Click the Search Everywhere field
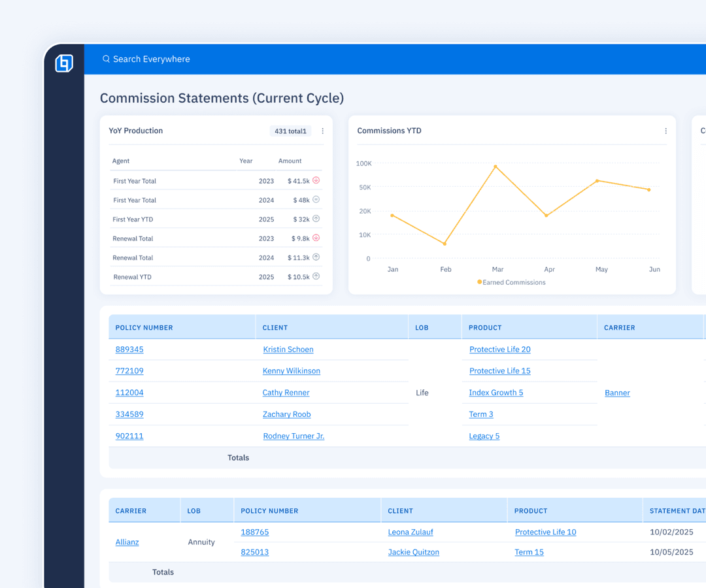The width and height of the screenshot is (706, 588). click(151, 59)
